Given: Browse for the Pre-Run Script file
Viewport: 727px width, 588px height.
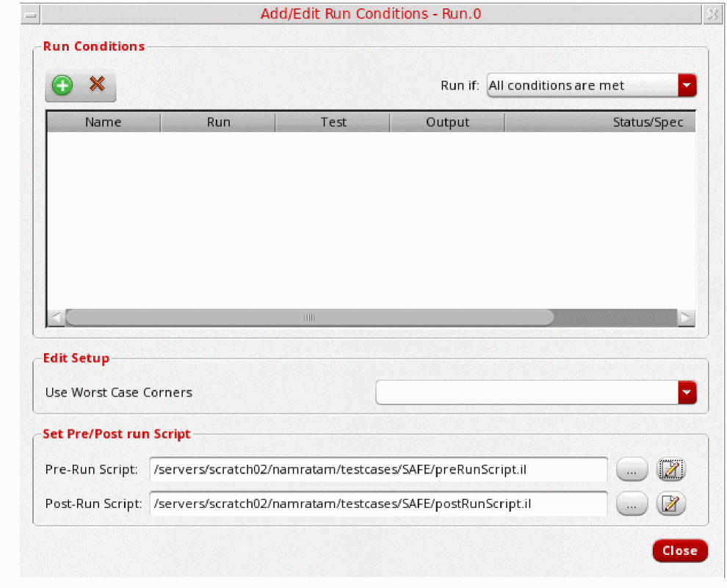Looking at the screenshot, I should 632,470.
